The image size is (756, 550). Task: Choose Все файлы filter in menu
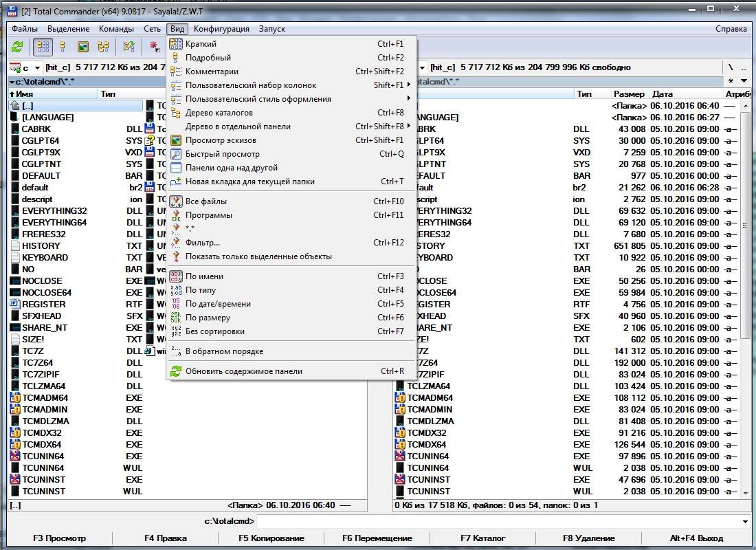coord(291,201)
